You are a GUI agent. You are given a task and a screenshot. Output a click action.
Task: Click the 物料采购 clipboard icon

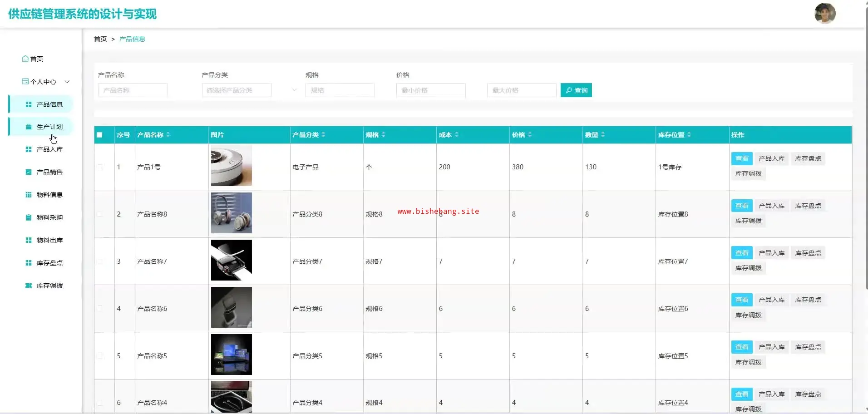(x=29, y=217)
